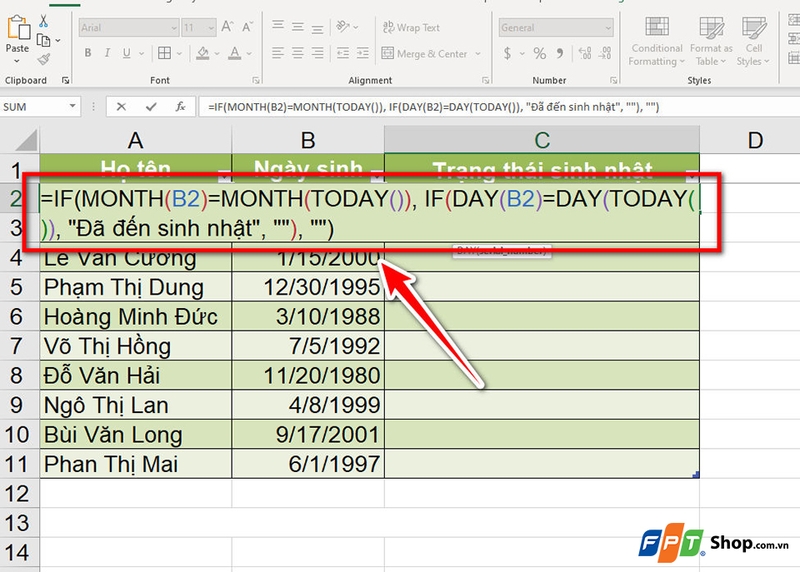
Task: Open Format as Table menu
Action: point(711,41)
